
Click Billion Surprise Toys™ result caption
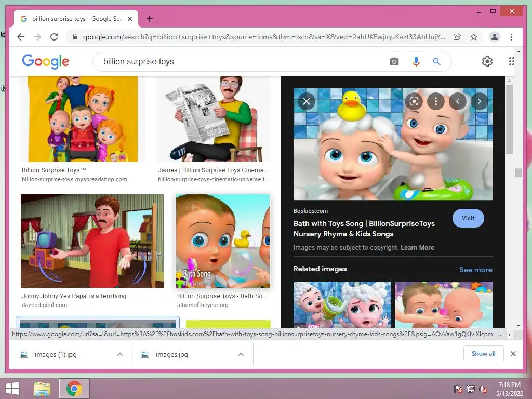click(54, 170)
